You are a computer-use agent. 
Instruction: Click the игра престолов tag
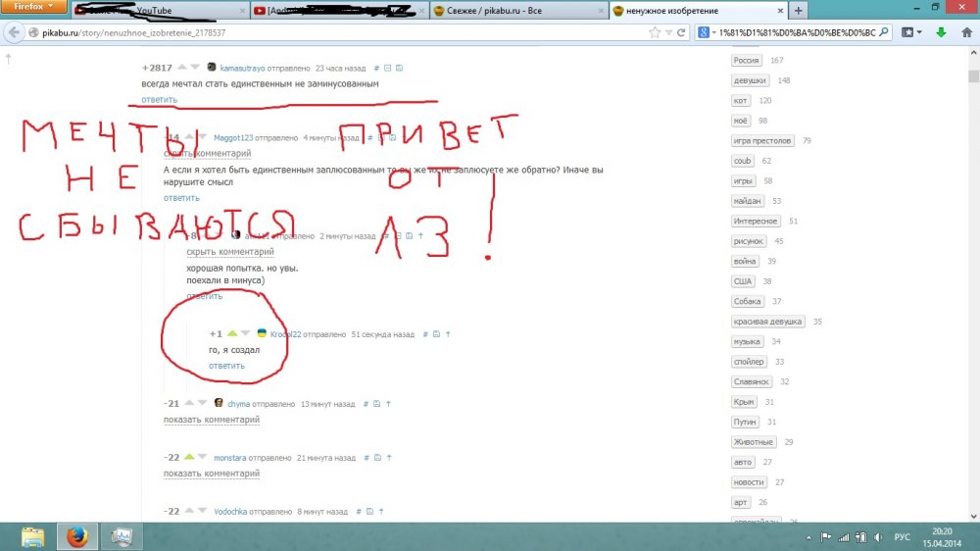pos(764,141)
